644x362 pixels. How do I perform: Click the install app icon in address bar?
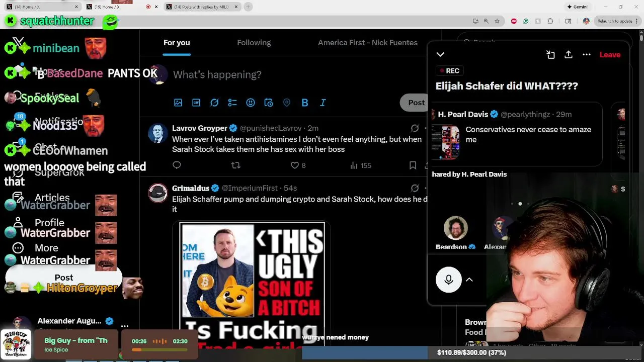point(475,21)
